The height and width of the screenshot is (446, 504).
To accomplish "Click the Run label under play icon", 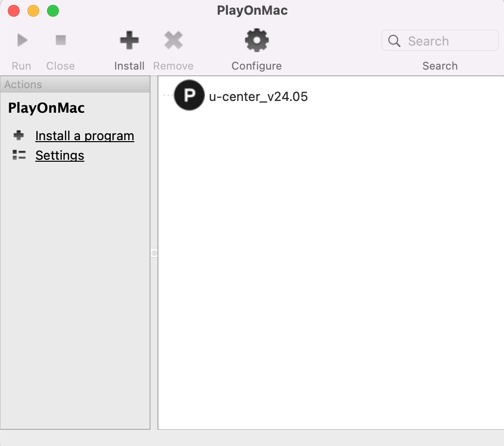I will pos(22,66).
